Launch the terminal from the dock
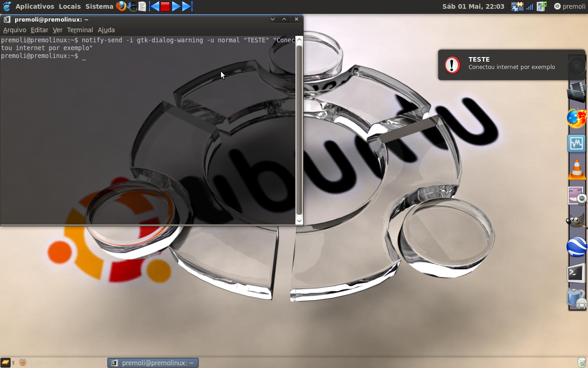This screenshot has height=368, width=588. (576, 273)
